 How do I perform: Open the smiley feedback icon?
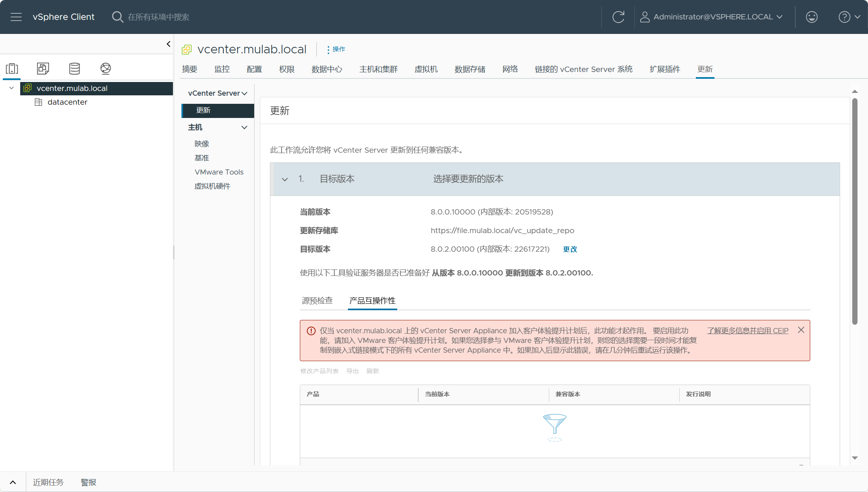[x=811, y=17]
